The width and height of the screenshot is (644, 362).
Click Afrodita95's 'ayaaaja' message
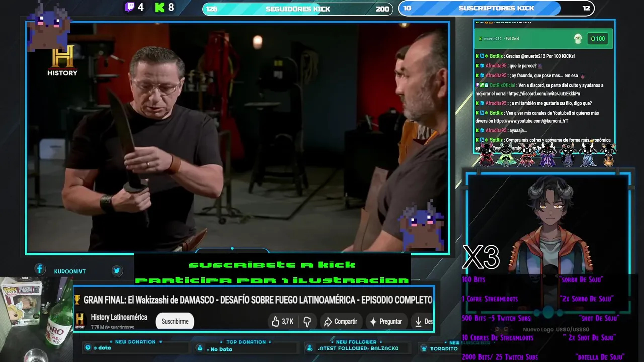(x=501, y=131)
